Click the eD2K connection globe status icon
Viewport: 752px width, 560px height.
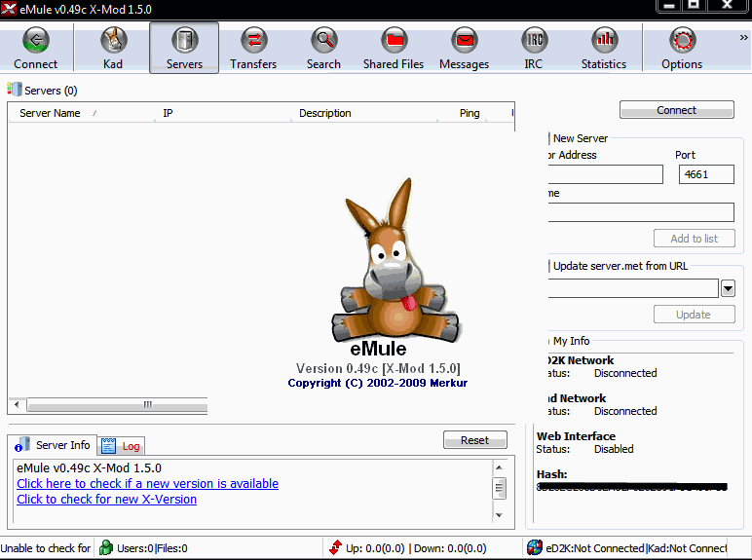coord(534,547)
